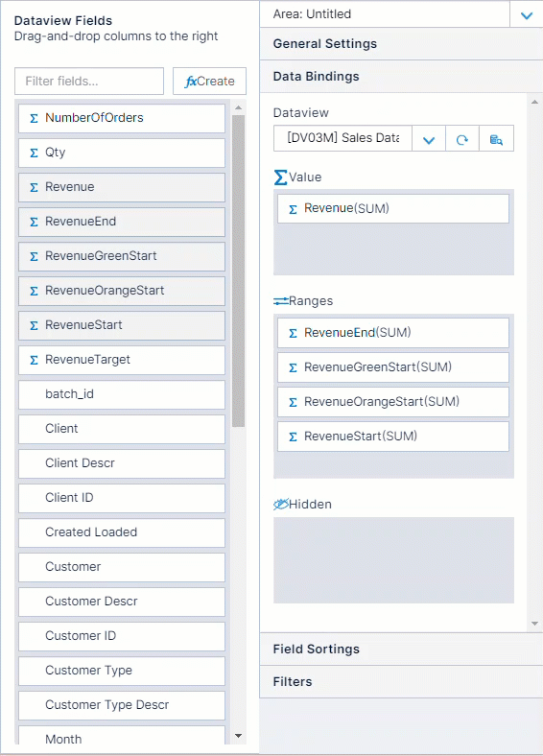The image size is (543, 756).
Task: Open the dataview preview icon
Action: pos(496,139)
